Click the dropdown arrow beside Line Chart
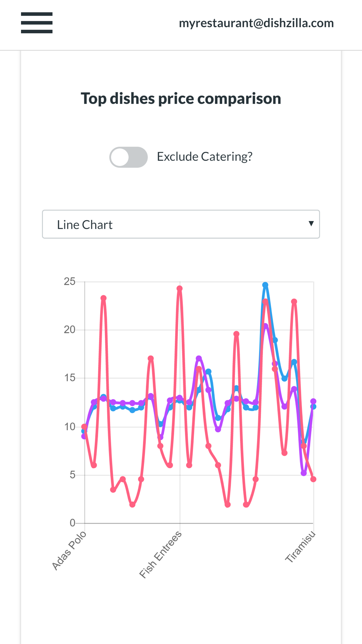 tap(311, 223)
